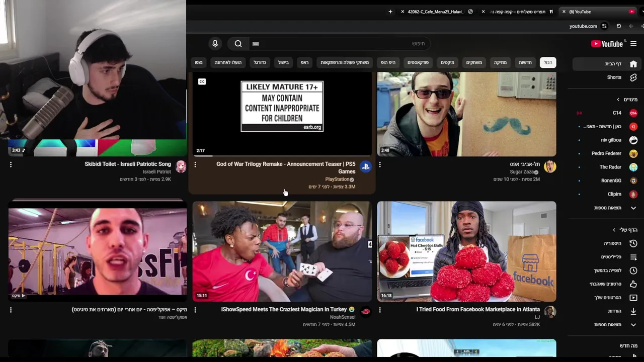Open the Subscriptions (מינויים) section arrow
This screenshot has width=644, height=362.
click(x=618, y=100)
